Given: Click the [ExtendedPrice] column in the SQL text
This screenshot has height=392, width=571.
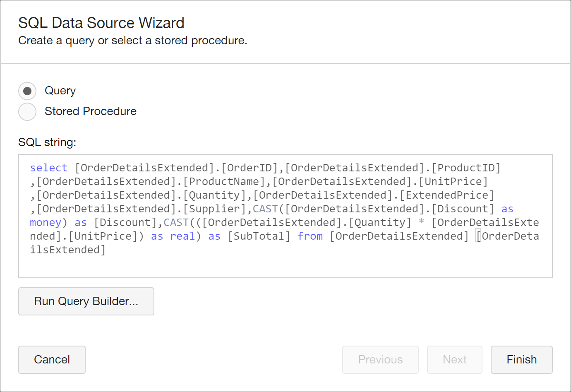Looking at the screenshot, I should [447, 195].
